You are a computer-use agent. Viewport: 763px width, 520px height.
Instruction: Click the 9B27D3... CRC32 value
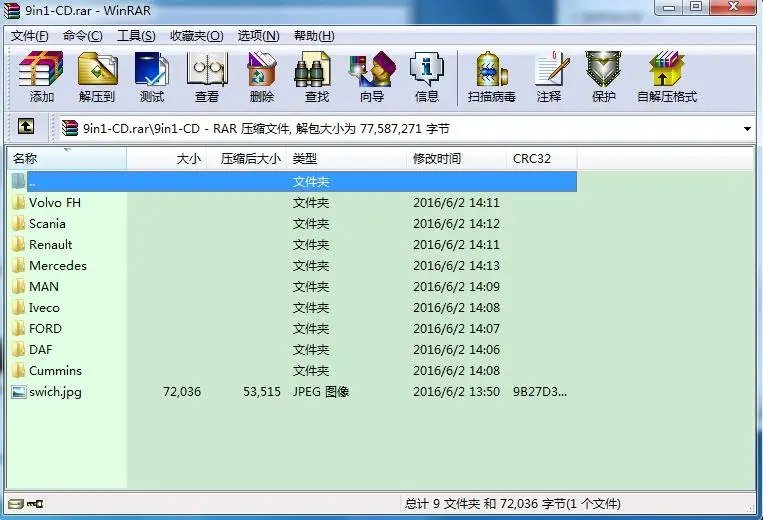pos(540,392)
